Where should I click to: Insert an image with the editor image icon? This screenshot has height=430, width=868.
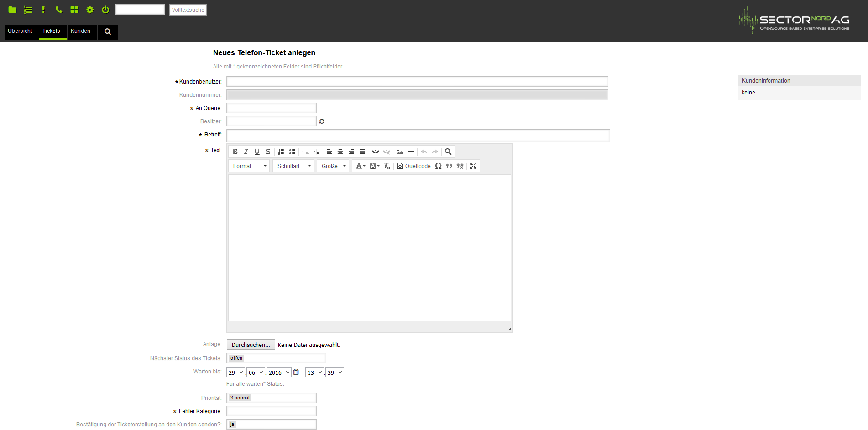pyautogui.click(x=400, y=152)
